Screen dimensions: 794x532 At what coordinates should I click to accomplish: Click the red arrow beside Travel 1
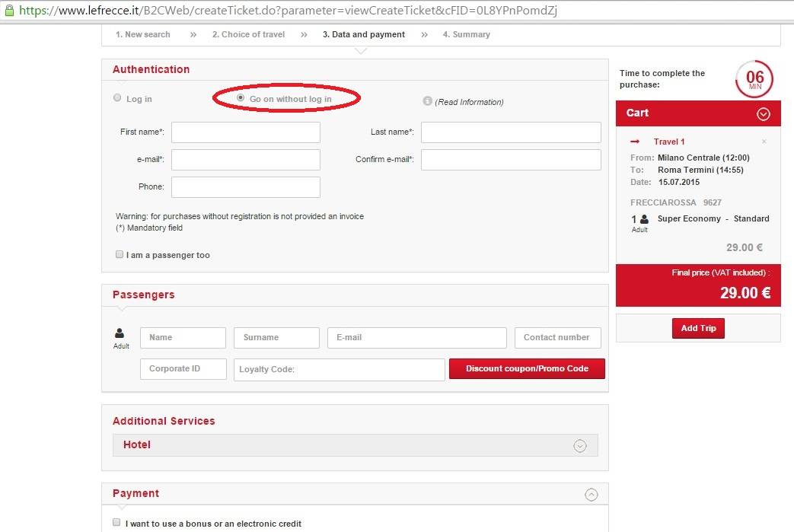pos(636,142)
